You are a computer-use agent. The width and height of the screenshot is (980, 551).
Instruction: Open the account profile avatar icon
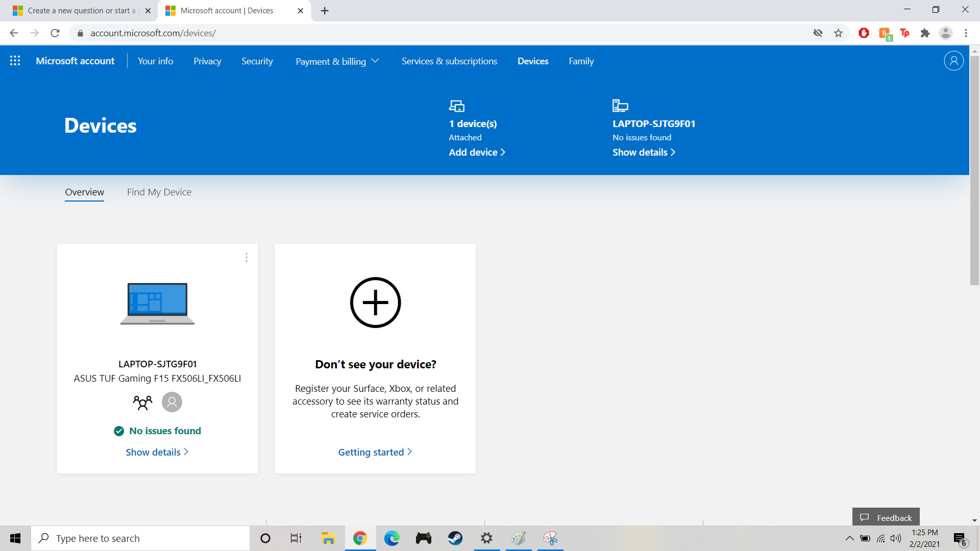pyautogui.click(x=953, y=61)
